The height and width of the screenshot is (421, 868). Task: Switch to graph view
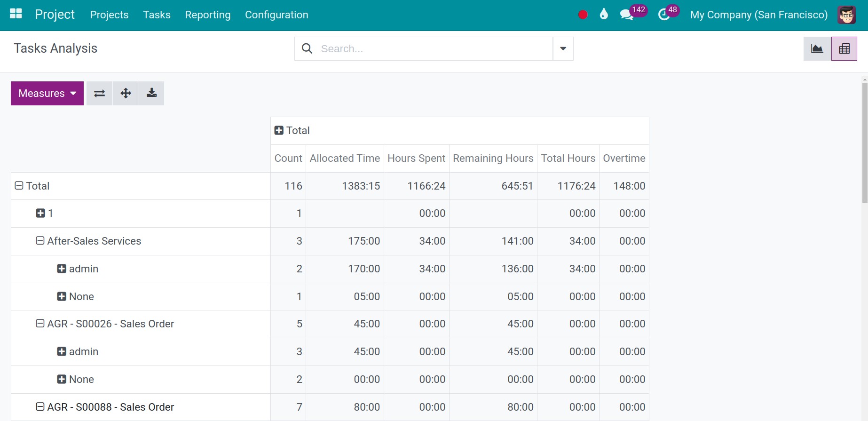[817, 48]
